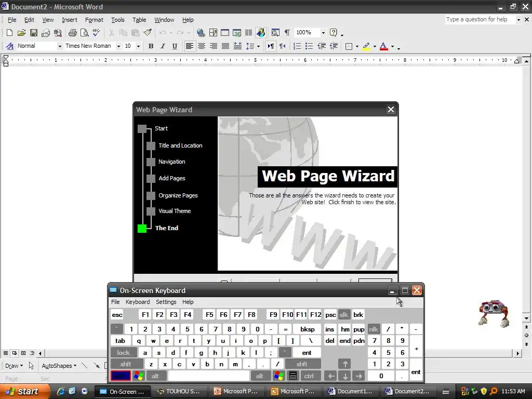Screen dimensions: 532x399
Task: Open the Zoom dropdown showing 100%
Action: [x=323, y=33]
